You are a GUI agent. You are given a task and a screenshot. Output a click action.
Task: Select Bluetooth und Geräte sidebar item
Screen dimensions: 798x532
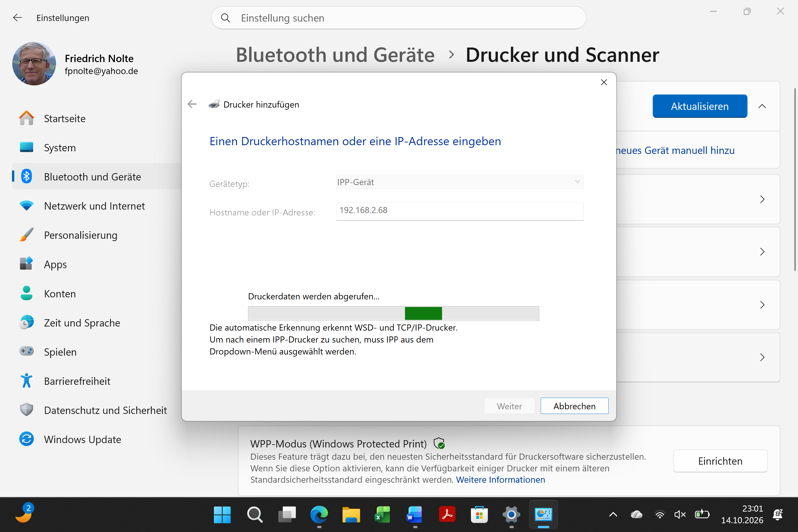[97, 176]
